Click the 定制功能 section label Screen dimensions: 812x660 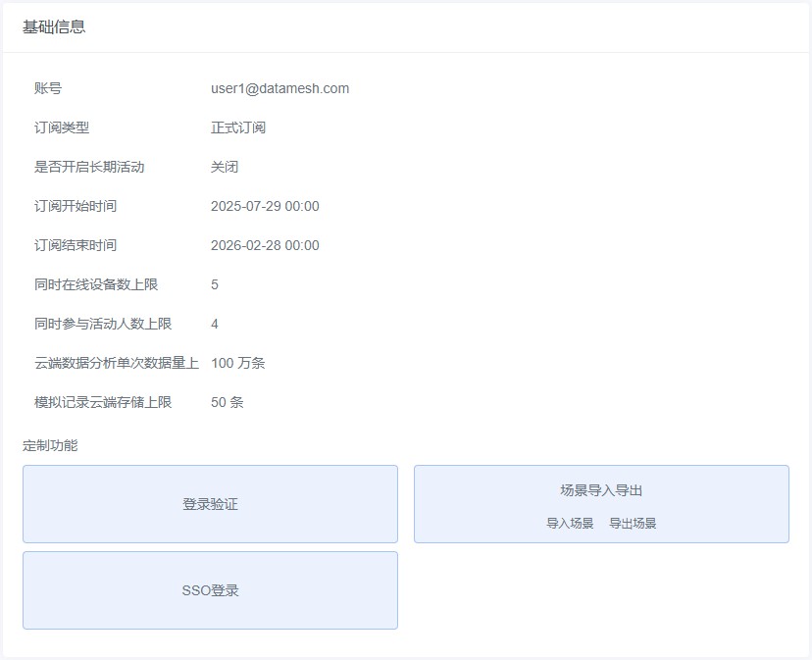point(50,445)
